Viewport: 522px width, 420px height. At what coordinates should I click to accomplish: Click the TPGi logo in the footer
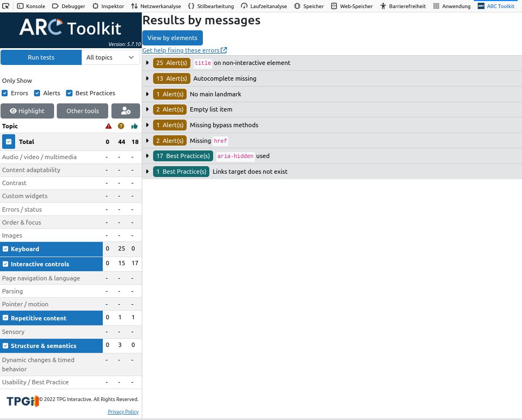coord(22,401)
